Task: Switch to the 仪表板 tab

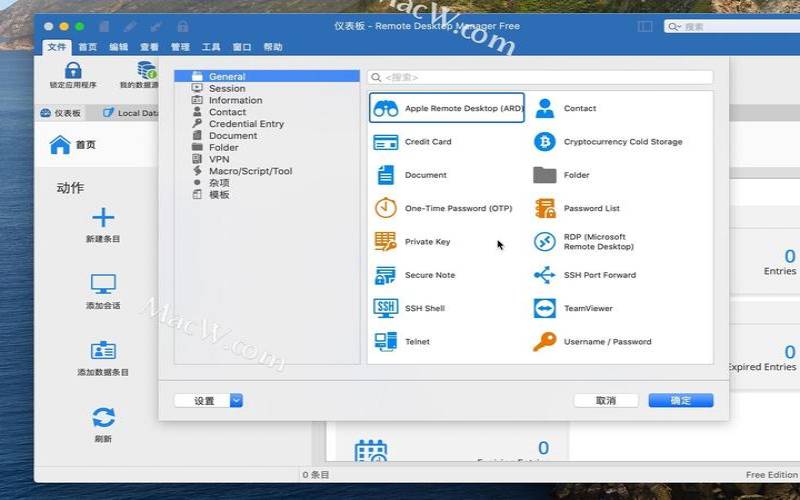Action: [61, 113]
